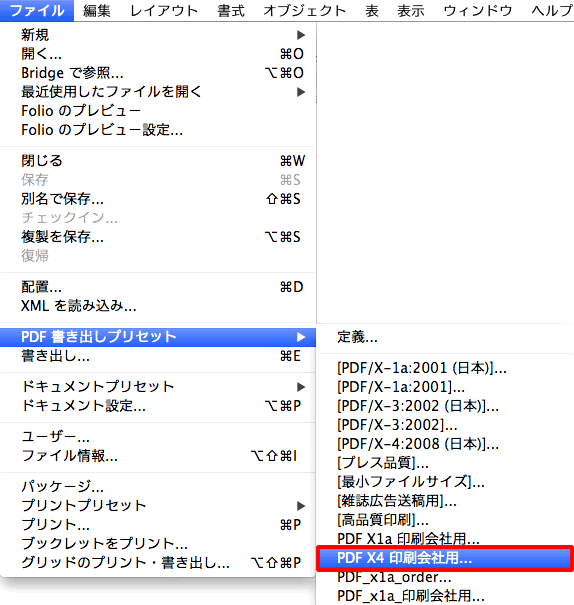Expand the 新規 submenu
Image resolution: width=574 pixels, height=605 pixels.
[158, 35]
